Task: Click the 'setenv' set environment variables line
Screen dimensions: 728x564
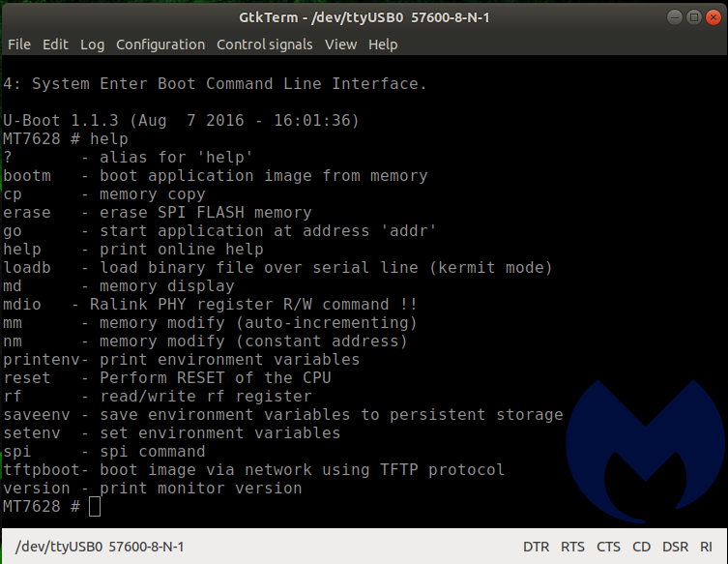Action: pyautogui.click(x=172, y=433)
